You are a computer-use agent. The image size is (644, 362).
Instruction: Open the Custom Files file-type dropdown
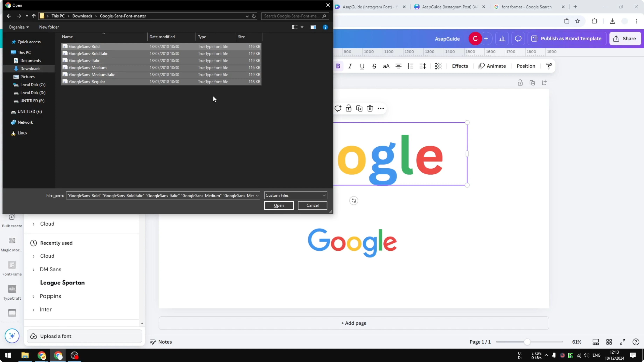tap(295, 195)
